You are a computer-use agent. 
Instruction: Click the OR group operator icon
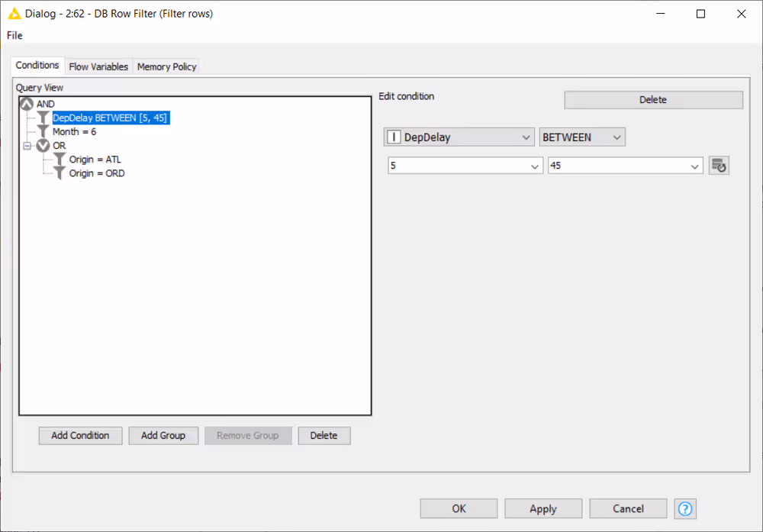click(43, 146)
